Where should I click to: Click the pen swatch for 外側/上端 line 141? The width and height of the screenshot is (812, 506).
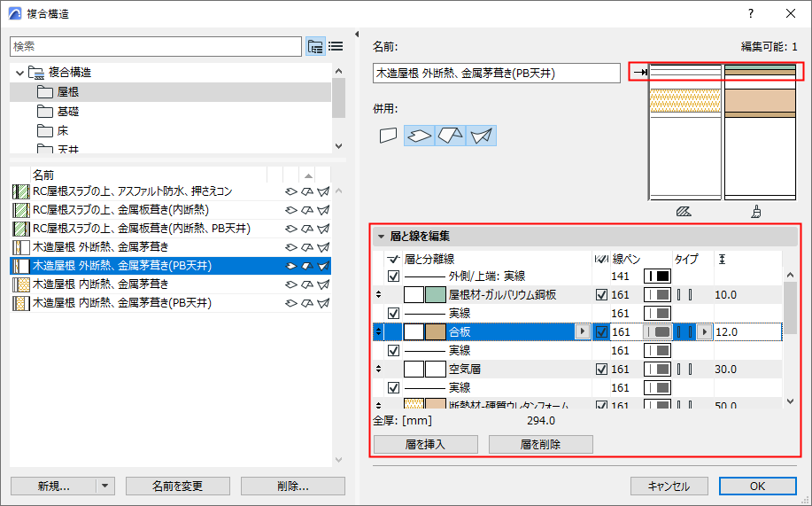point(657,276)
